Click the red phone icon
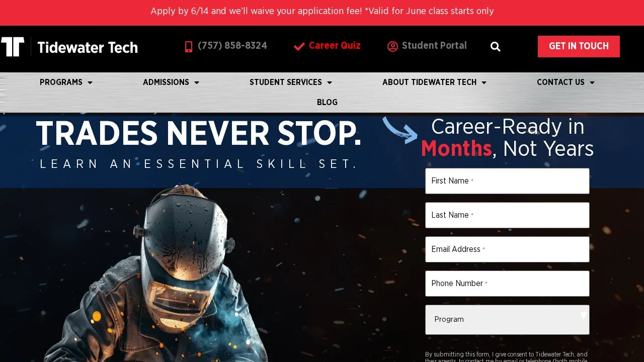This screenshot has height=362, width=644. tap(189, 47)
